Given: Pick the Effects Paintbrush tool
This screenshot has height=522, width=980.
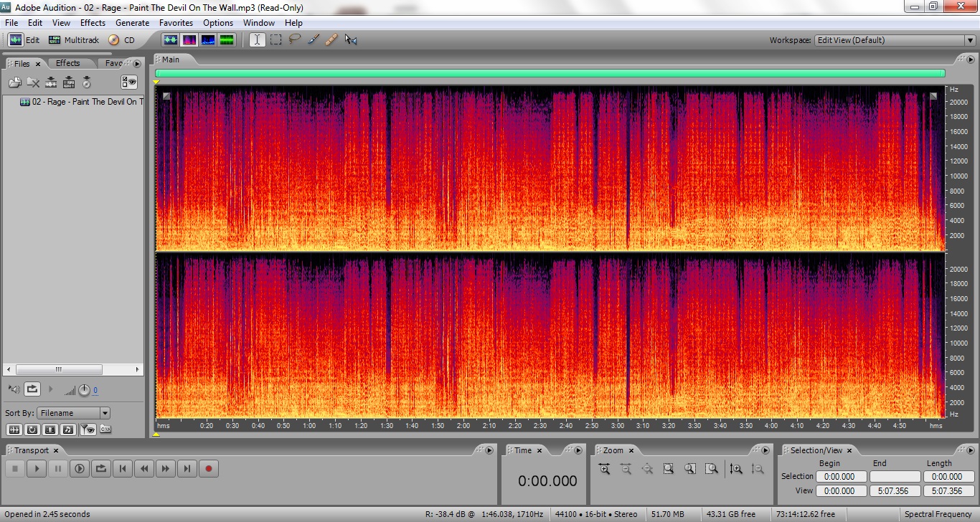Looking at the screenshot, I should tap(314, 40).
